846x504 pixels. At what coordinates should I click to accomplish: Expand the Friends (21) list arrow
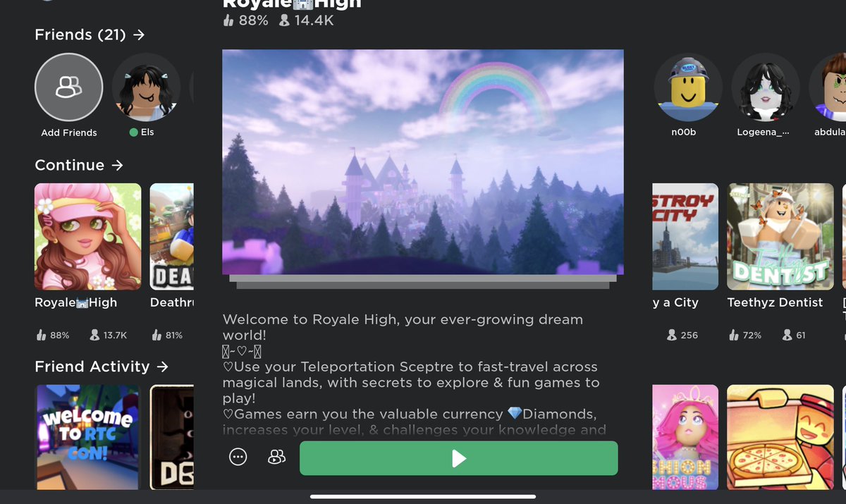tap(139, 35)
